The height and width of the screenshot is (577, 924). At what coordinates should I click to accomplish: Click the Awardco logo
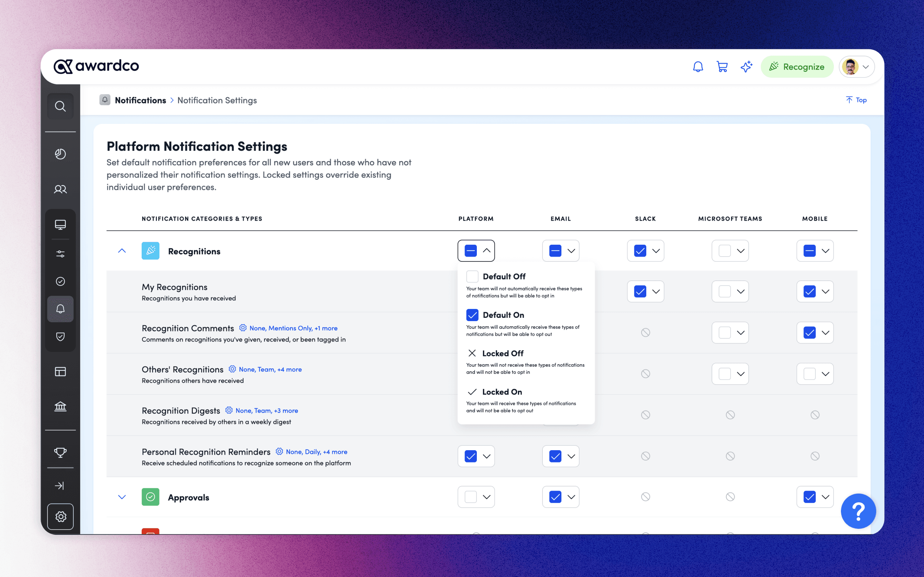click(96, 66)
